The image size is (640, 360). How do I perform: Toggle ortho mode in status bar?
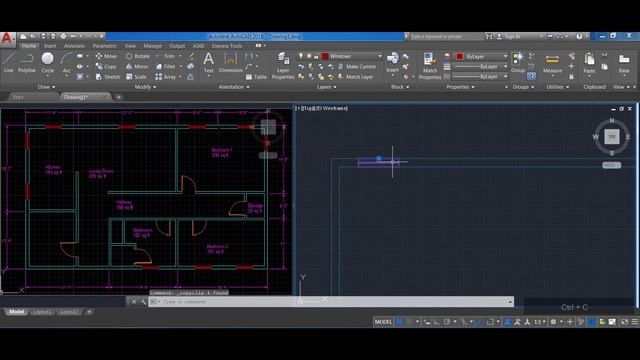pos(437,322)
